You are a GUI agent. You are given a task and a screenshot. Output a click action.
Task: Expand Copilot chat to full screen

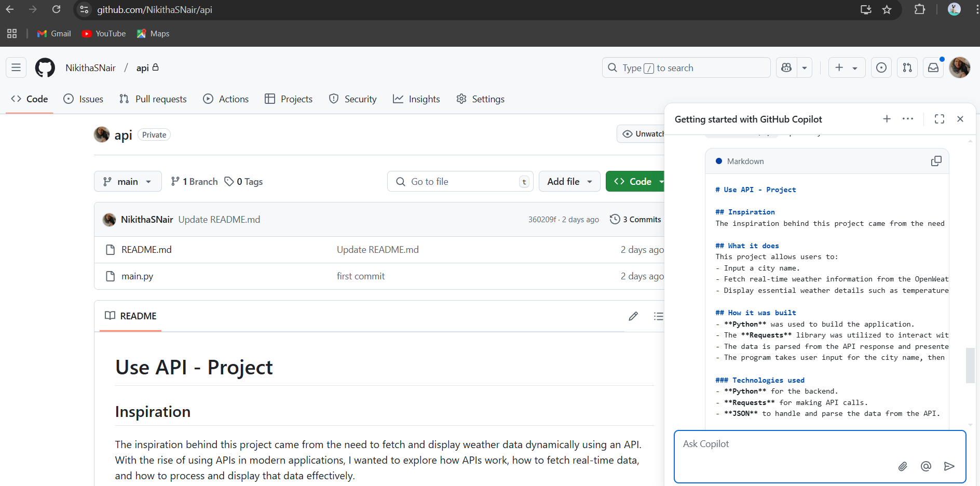pos(940,119)
